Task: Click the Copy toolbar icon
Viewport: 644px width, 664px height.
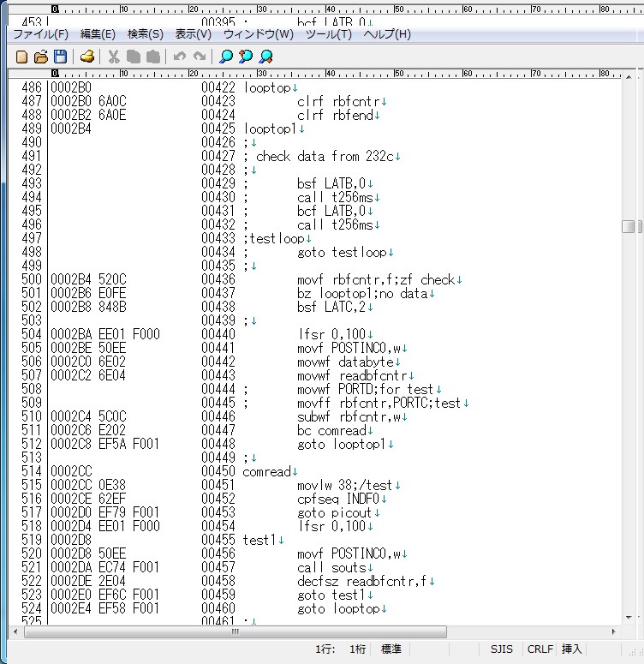Action: [x=134, y=57]
